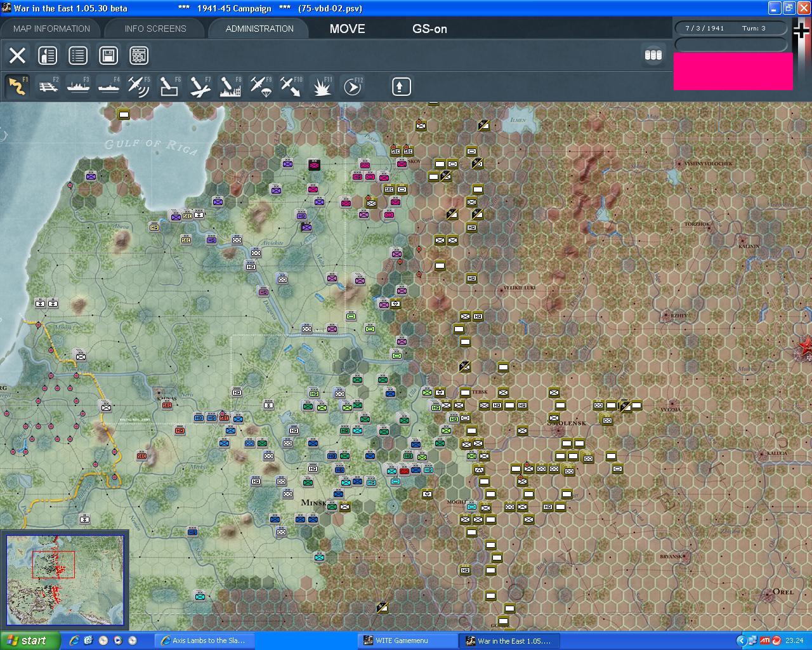Switch to Axis Lambs taskbar window
This screenshot has height=650, width=812.
204,640
